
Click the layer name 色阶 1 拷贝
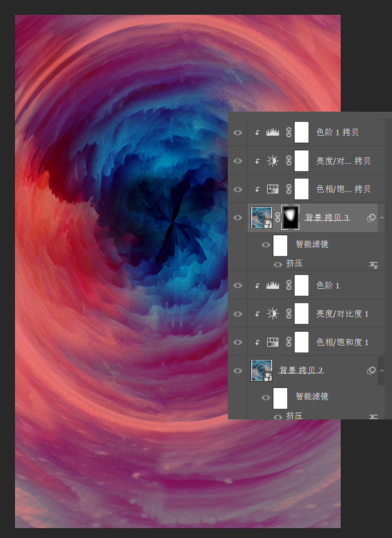point(338,132)
